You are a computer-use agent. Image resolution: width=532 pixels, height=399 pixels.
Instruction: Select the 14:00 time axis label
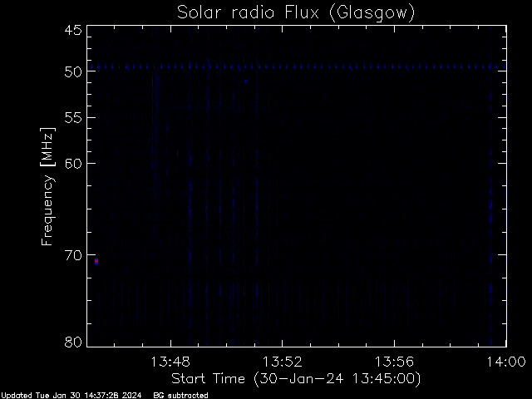tap(506, 362)
